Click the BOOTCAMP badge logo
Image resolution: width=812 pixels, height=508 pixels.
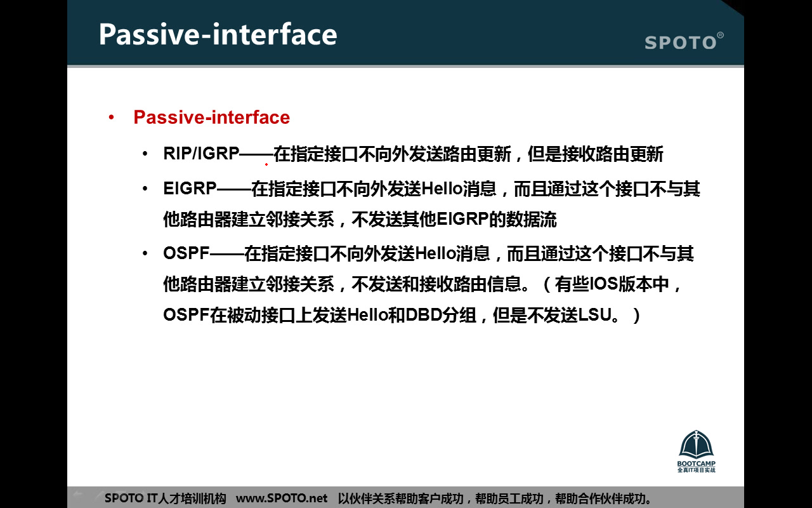pyautogui.click(x=696, y=451)
